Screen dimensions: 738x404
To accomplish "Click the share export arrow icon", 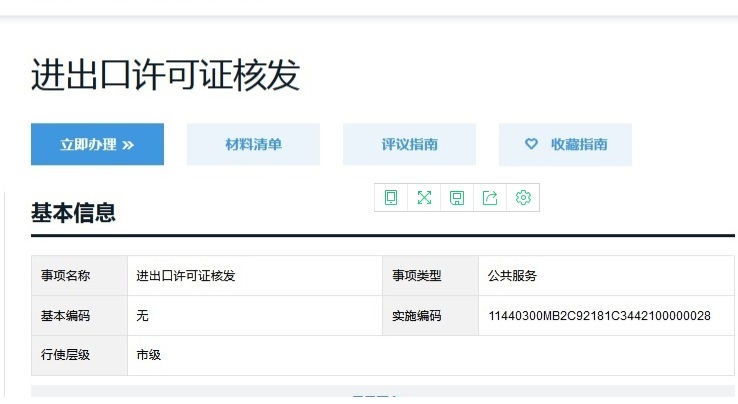I will pyautogui.click(x=490, y=198).
